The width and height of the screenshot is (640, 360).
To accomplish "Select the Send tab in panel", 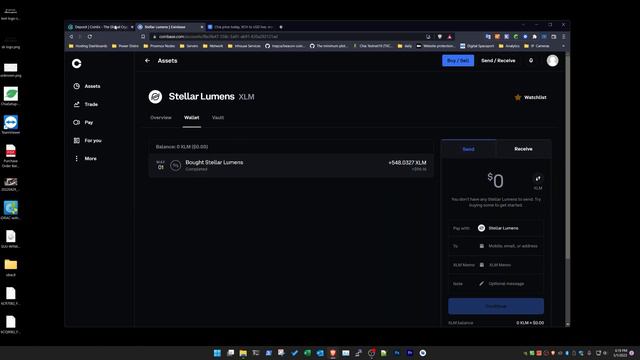I will click(468, 149).
